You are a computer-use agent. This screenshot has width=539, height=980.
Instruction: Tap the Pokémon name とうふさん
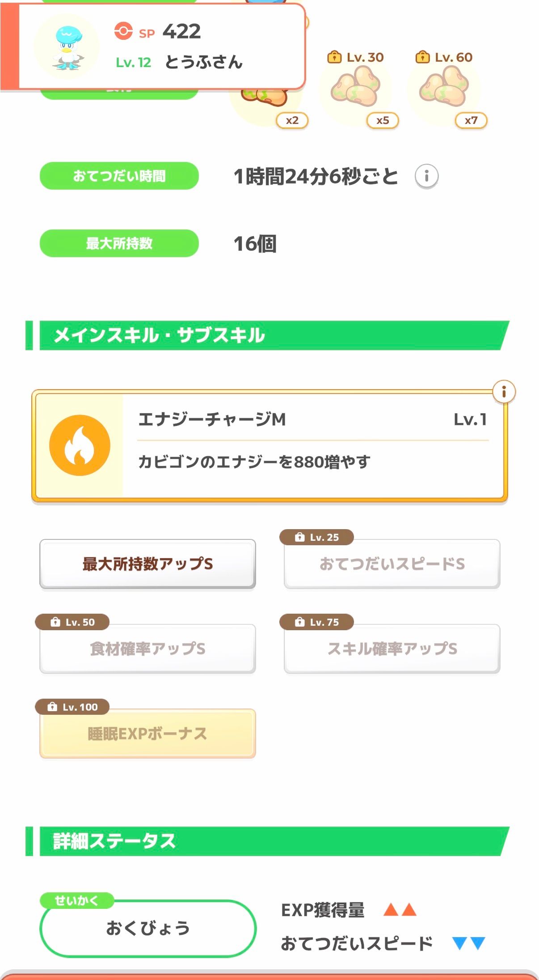coord(204,62)
